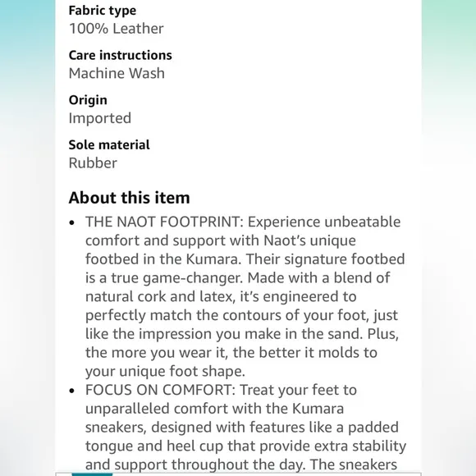Click the 'your unique foot shape' line
Viewport: 476px width, 476px height.
(165, 371)
